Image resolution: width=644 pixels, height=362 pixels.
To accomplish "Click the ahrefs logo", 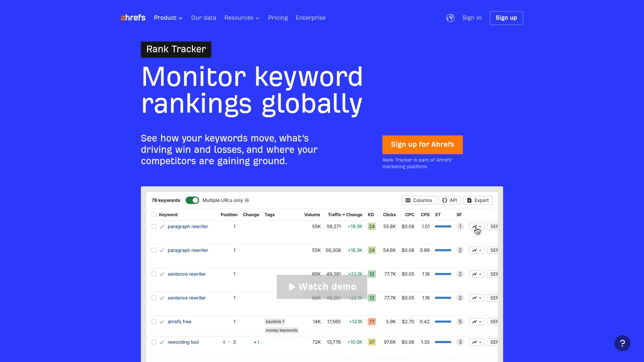I will [x=133, y=18].
